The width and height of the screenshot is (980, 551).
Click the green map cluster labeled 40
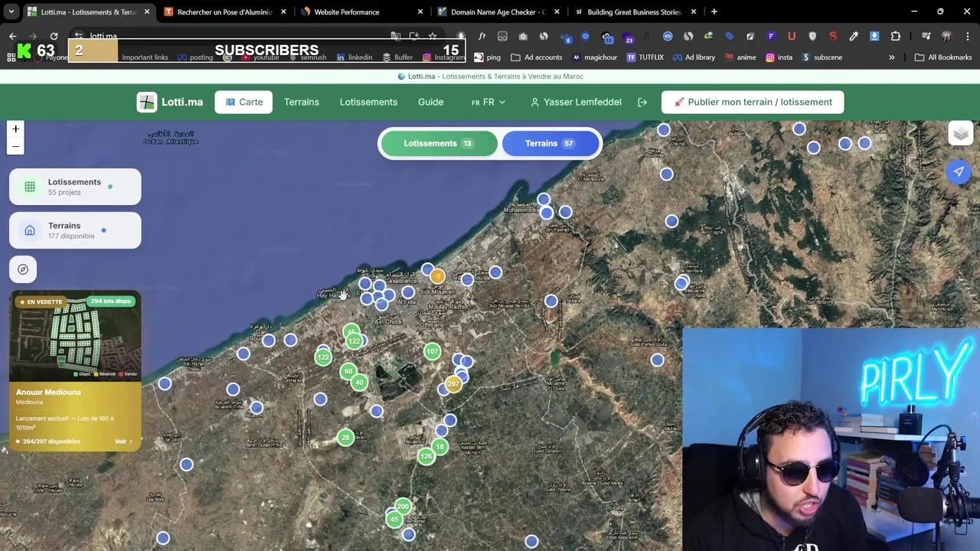tap(359, 382)
